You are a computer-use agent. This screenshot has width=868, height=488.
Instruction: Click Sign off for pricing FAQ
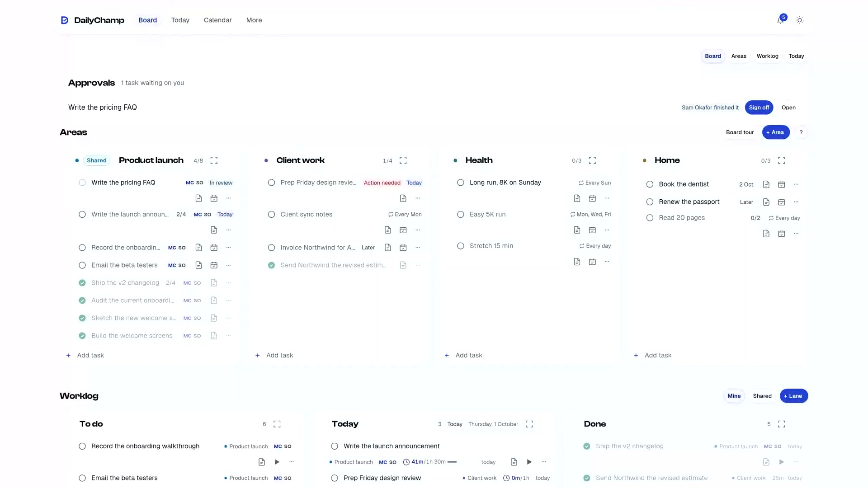(x=759, y=108)
